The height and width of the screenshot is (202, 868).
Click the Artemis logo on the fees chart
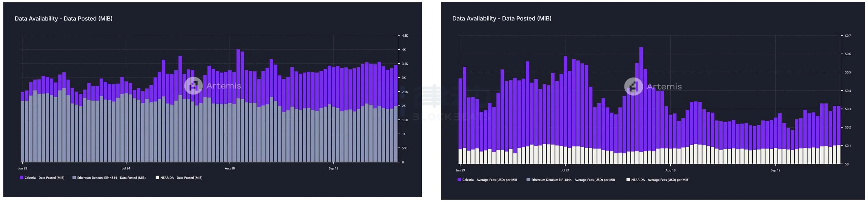634,87
